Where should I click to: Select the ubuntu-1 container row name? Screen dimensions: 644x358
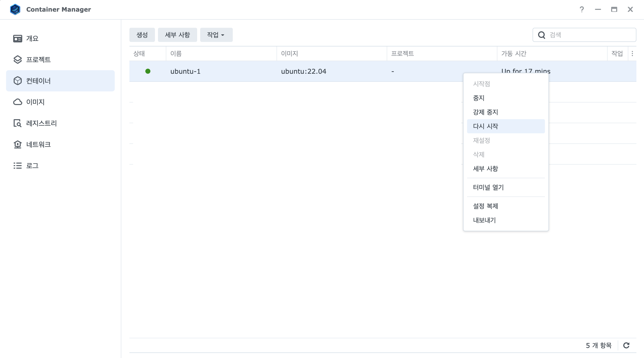(185, 71)
